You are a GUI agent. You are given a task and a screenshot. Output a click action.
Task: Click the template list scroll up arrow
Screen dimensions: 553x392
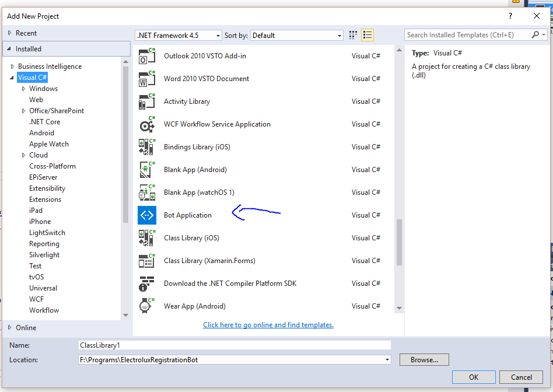coord(399,50)
